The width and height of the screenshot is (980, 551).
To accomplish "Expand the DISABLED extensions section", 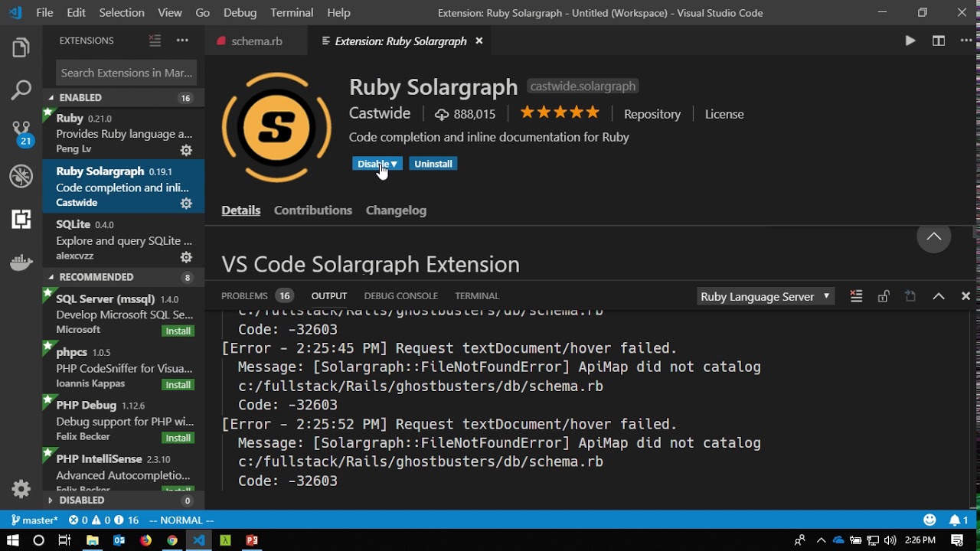I will click(51, 500).
